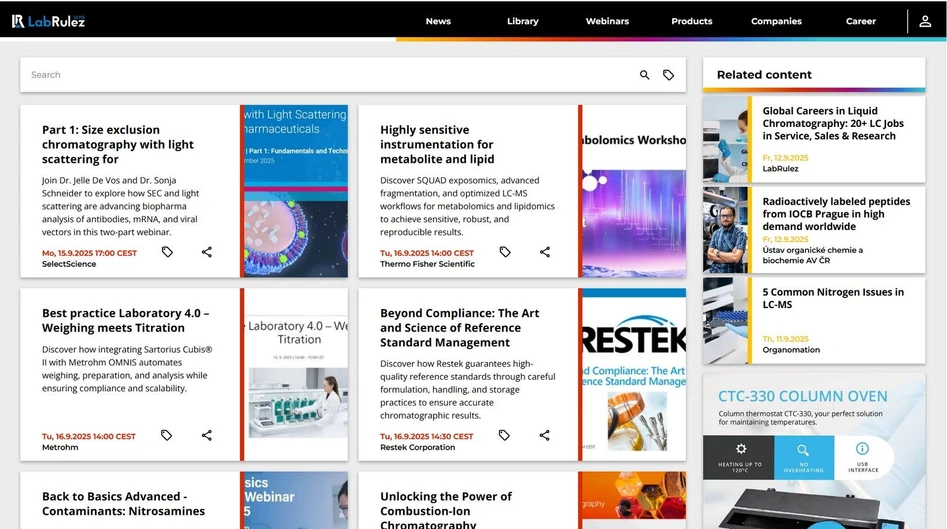This screenshot has width=947, height=529.
Task: Go to the Webinars section
Action: point(607,21)
